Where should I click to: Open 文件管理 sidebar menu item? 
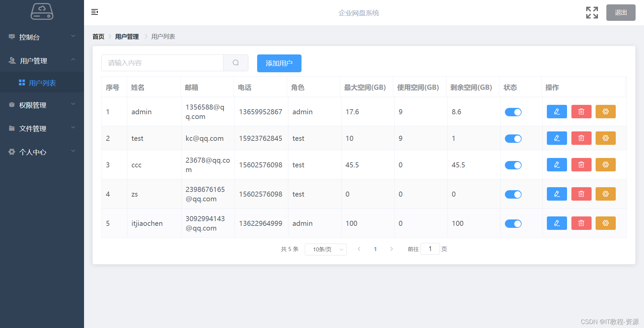[x=42, y=128]
